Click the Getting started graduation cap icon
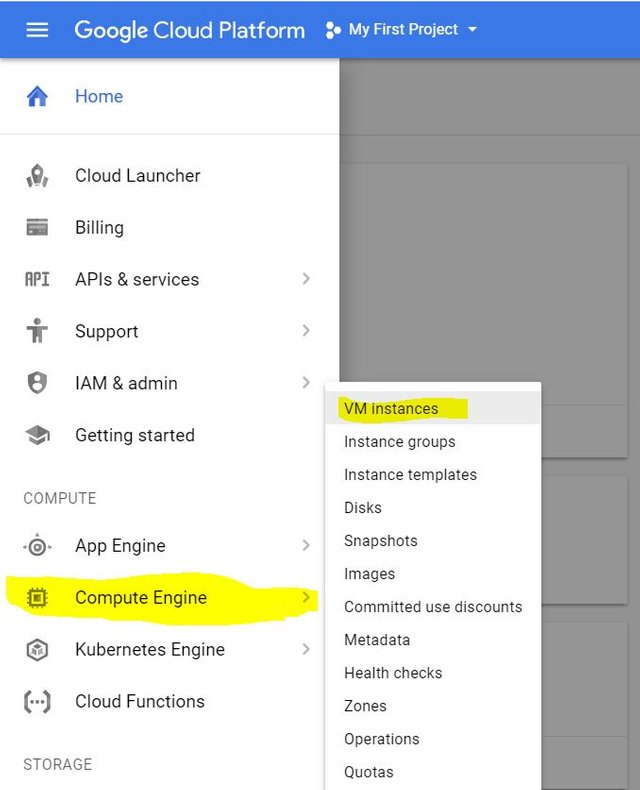The width and height of the screenshot is (640, 790). point(37,436)
